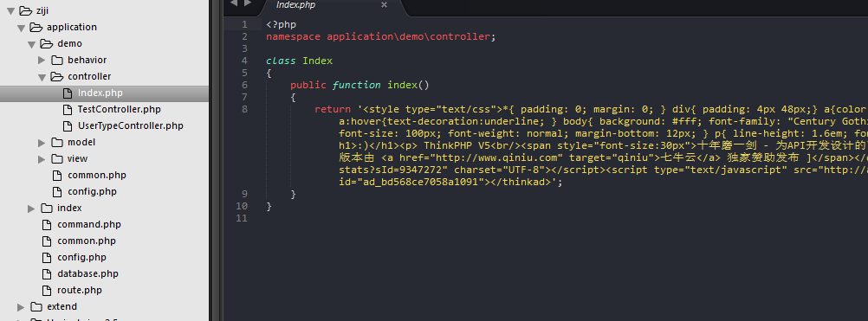Open common.php below command.php
This screenshot has height=321, width=868.
coord(87,241)
